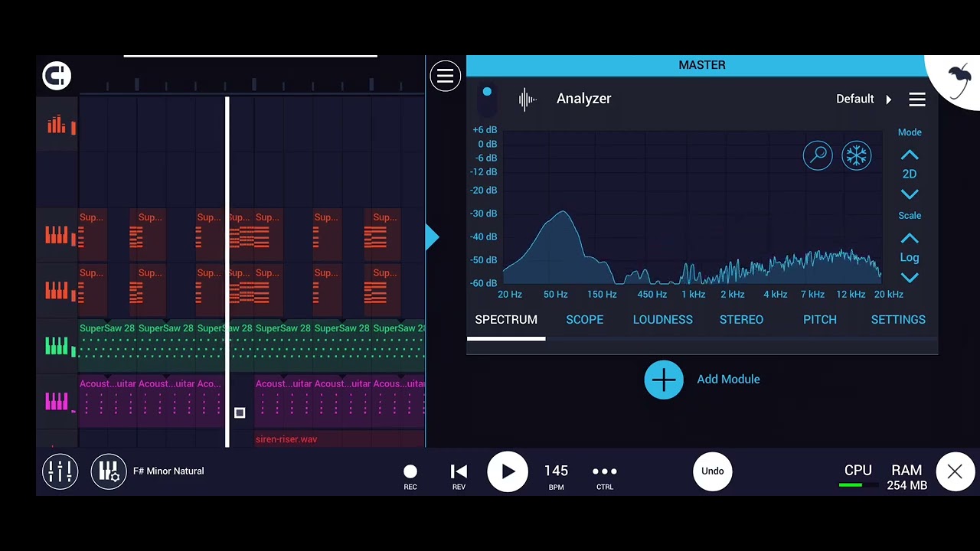Click Mode up chevron
The height and width of the screenshot is (551, 980).
click(x=910, y=155)
